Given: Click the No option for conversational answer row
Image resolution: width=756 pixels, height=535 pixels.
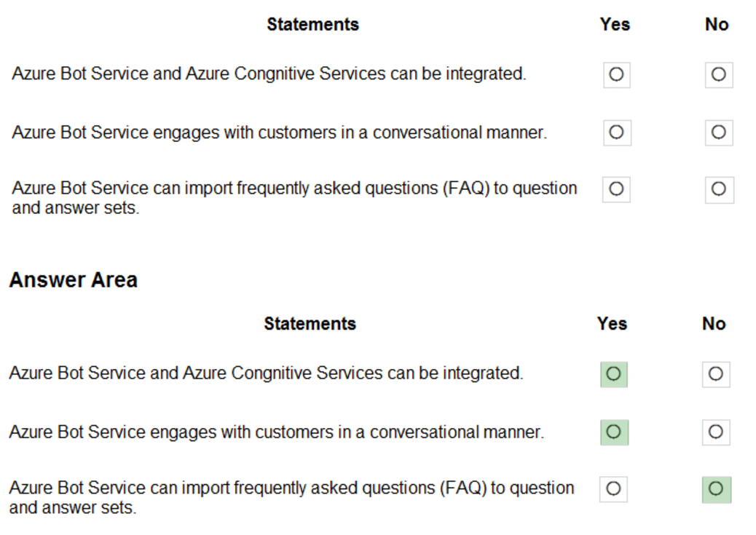Looking at the screenshot, I should click(717, 431).
